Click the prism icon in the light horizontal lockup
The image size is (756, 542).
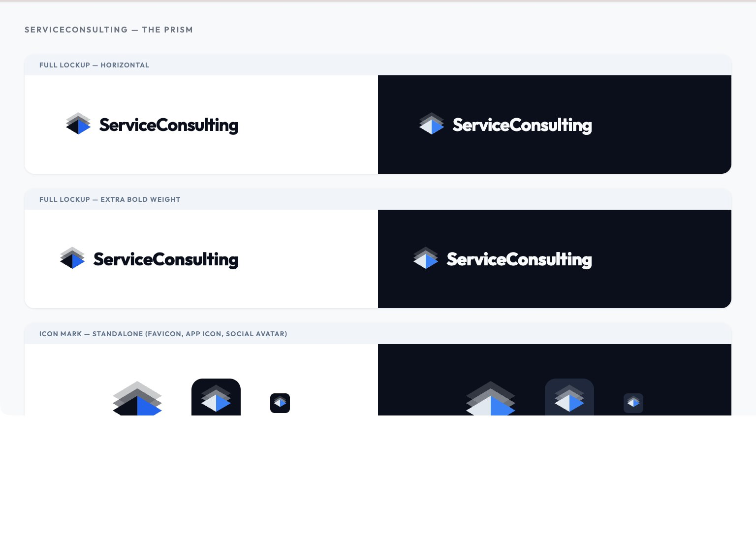pos(78,124)
